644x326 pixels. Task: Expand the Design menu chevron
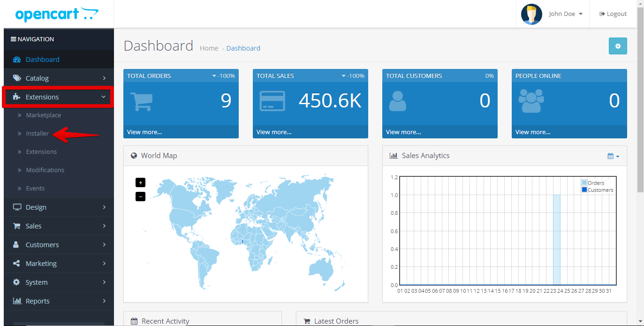coord(104,207)
